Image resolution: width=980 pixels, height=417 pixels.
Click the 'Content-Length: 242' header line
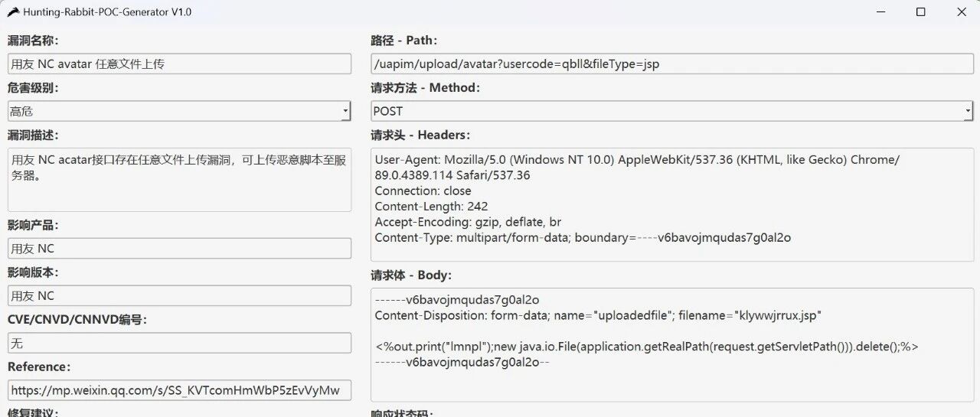[431, 207]
